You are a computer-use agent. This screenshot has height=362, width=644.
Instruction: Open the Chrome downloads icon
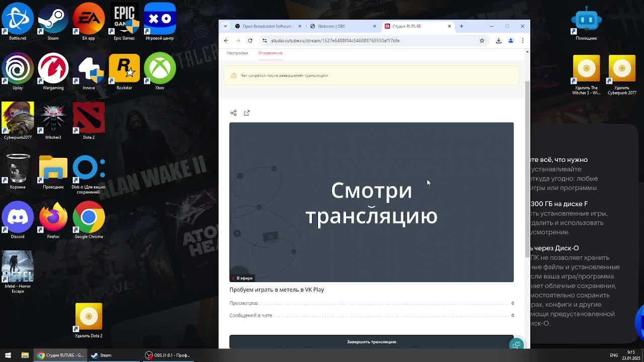[499, 40]
